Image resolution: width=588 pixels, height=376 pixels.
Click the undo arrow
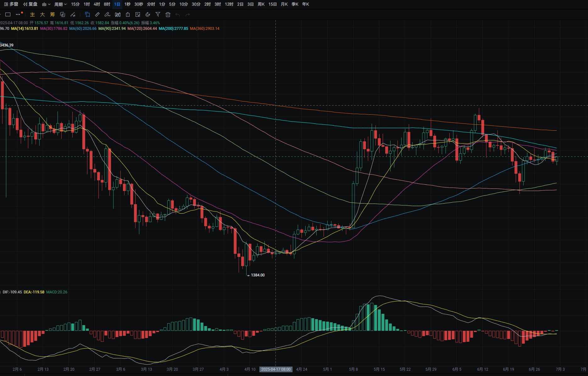(178, 15)
